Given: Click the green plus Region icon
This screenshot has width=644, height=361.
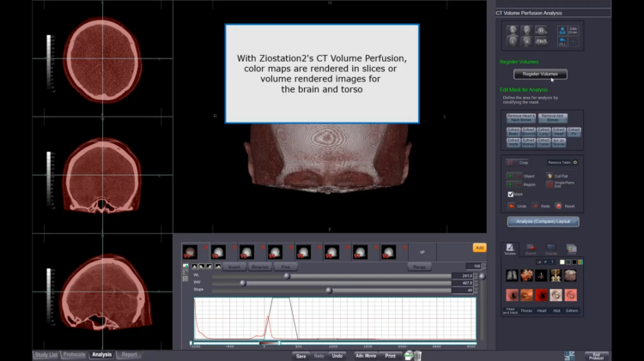Looking at the screenshot, I should [x=511, y=184].
